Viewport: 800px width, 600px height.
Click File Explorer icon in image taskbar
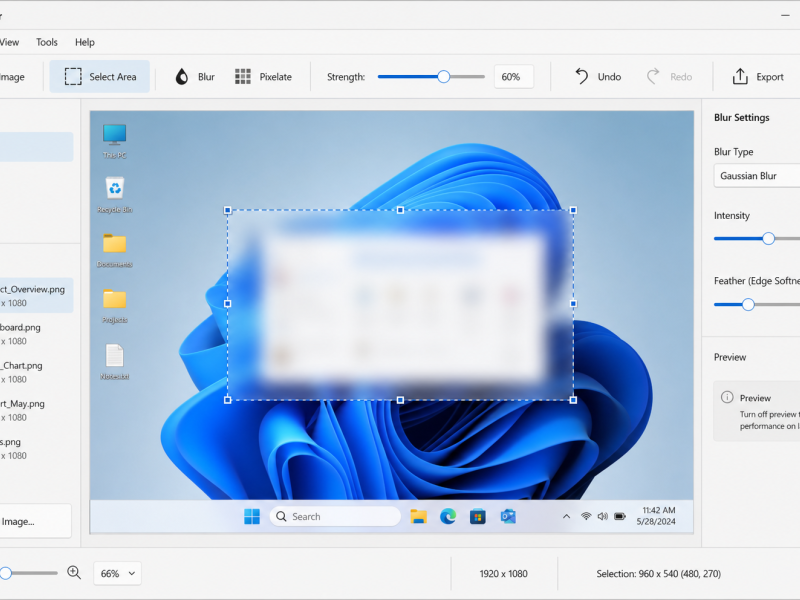click(x=418, y=516)
